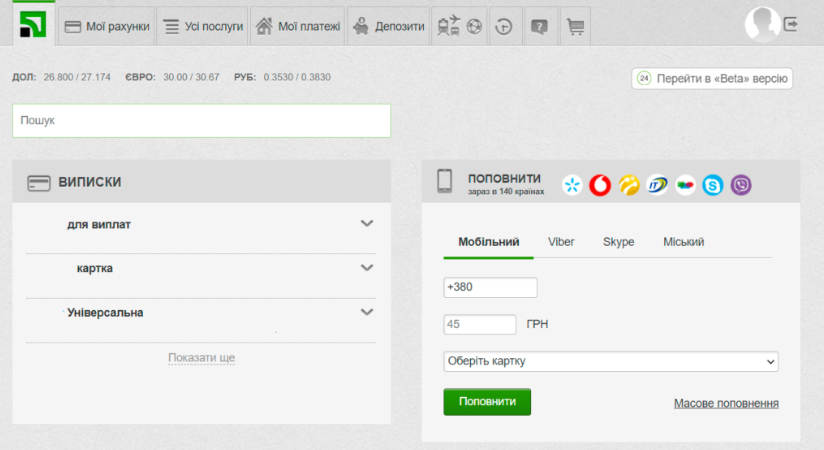
Task: Expand the "картка" statement row
Action: point(366,268)
